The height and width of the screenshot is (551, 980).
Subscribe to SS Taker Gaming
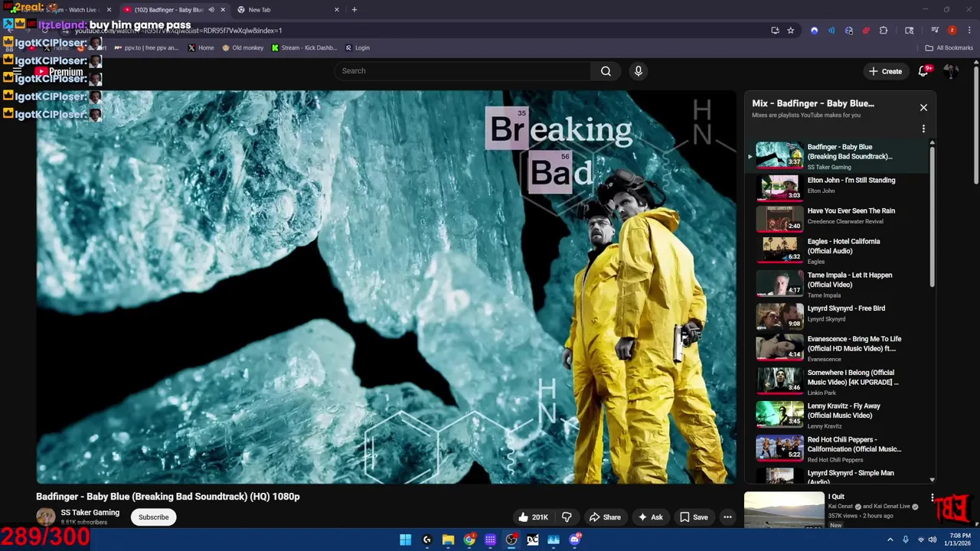(153, 517)
